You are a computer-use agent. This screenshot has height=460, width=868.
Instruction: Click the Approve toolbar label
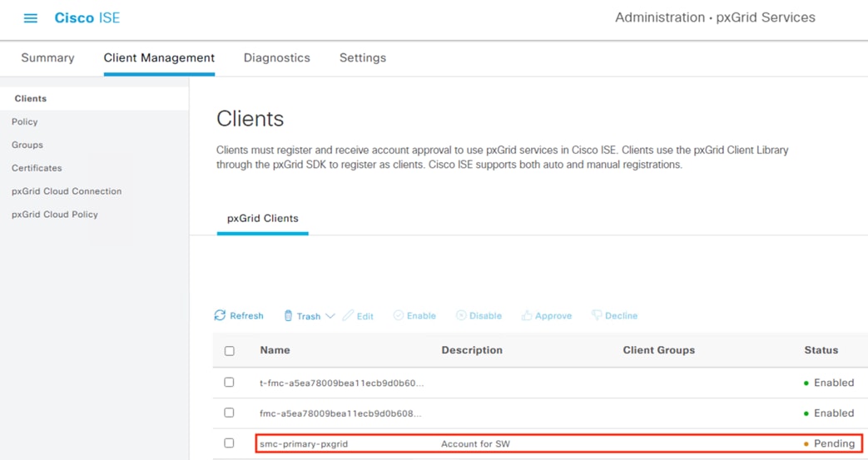coord(553,316)
